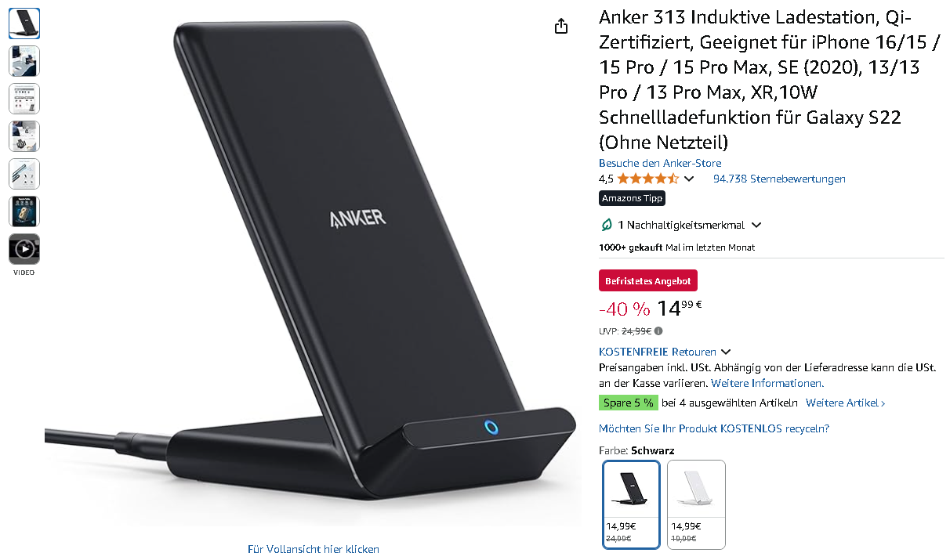Click the green sustainability leaf icon
The image size is (950, 560).
point(607,225)
